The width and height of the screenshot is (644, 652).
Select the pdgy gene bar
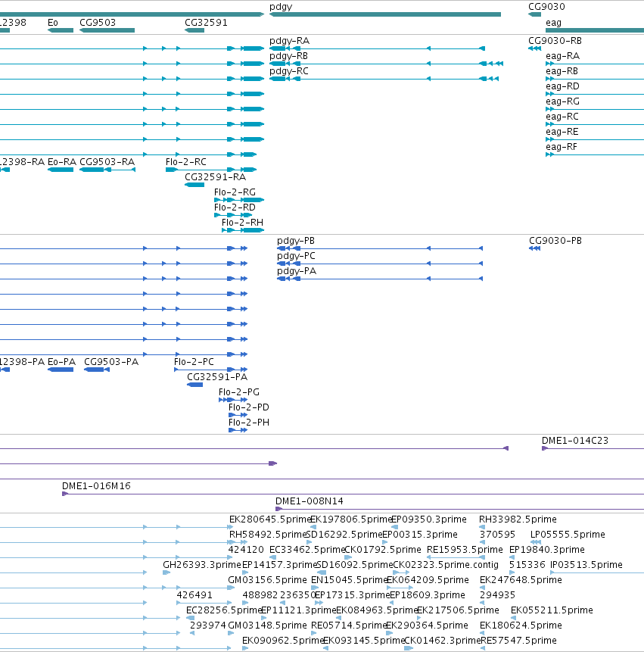click(385, 14)
